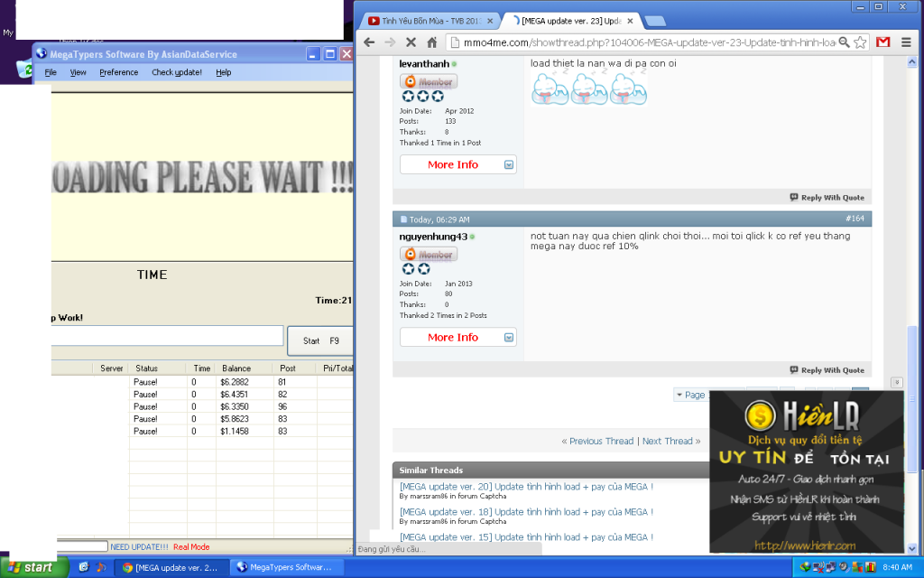924x578 pixels.
Task: Launch the music note quick launch icon
Action: click(100, 567)
